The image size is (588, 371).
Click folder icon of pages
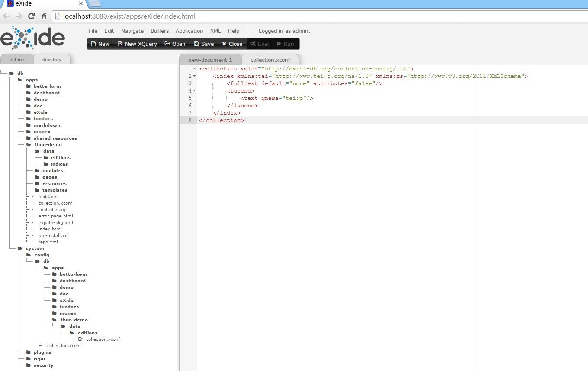point(37,177)
